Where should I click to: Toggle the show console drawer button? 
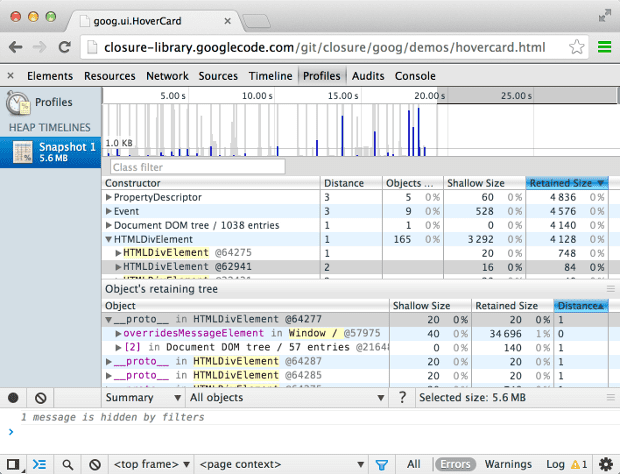tap(40, 464)
